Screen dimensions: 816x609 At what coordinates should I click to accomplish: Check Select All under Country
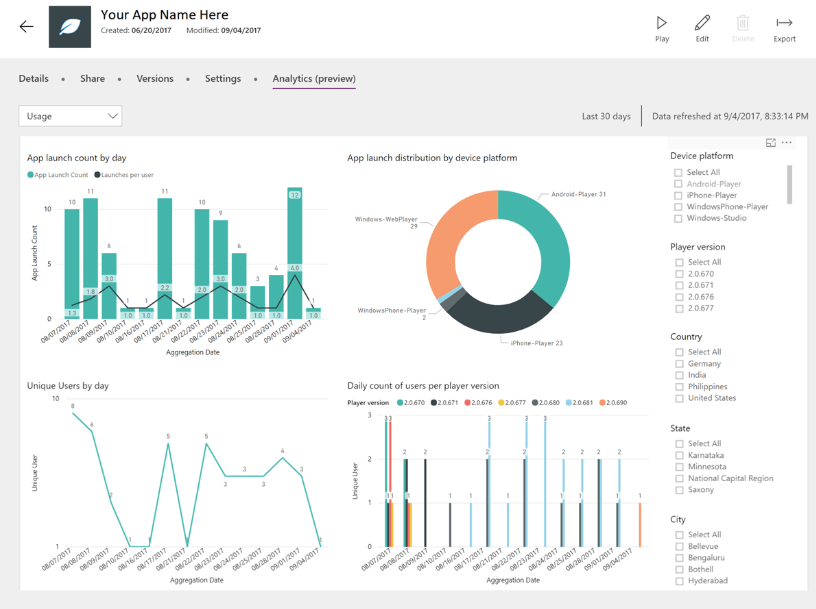coord(679,352)
